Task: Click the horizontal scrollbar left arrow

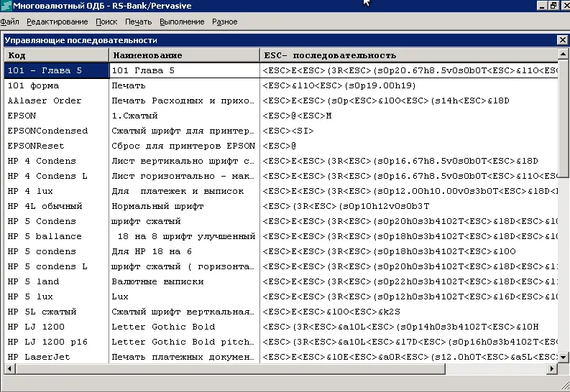Action: (10, 368)
